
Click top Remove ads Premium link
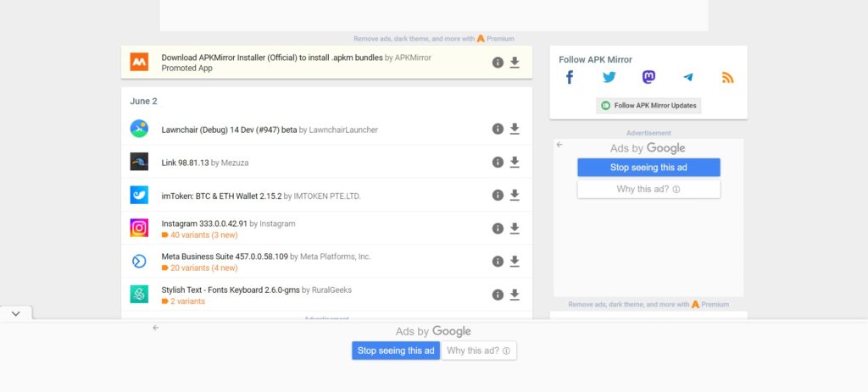pos(434,39)
